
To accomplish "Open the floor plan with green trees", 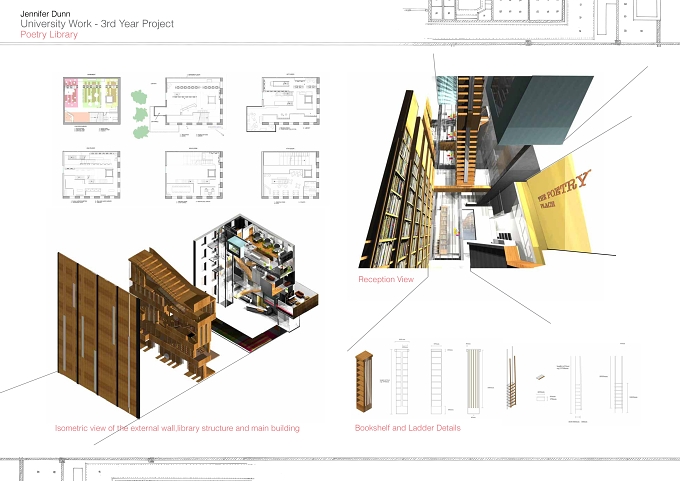I will (178, 107).
